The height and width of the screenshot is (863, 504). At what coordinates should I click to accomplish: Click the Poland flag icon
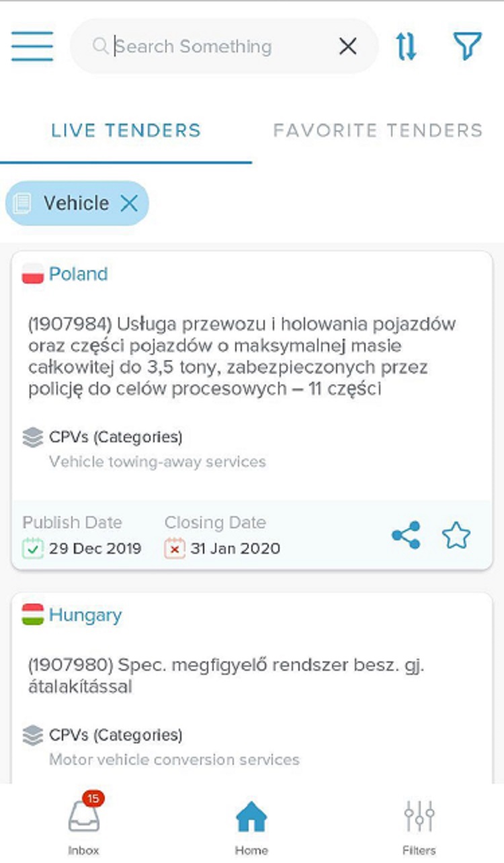point(33,274)
